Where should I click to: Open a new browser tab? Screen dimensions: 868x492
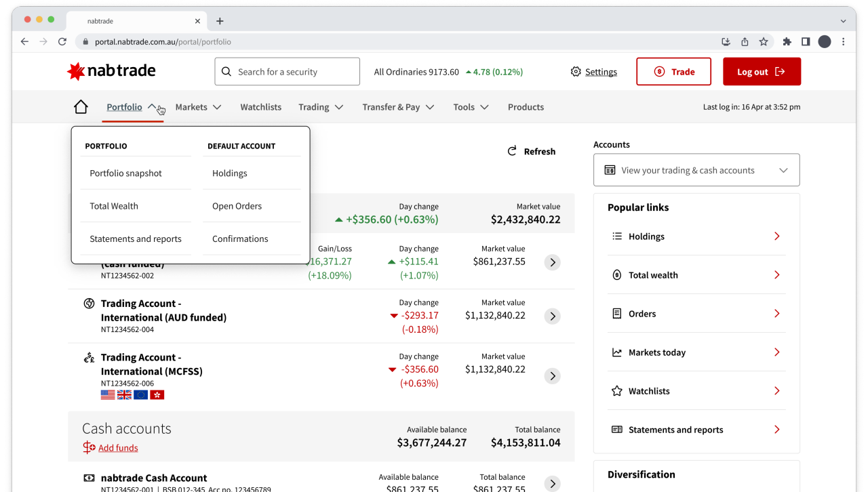[x=220, y=21]
